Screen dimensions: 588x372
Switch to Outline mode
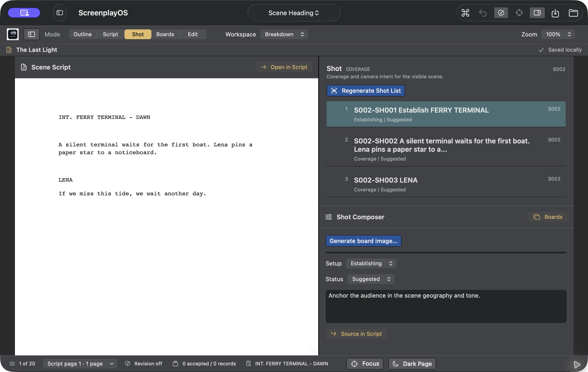83,34
